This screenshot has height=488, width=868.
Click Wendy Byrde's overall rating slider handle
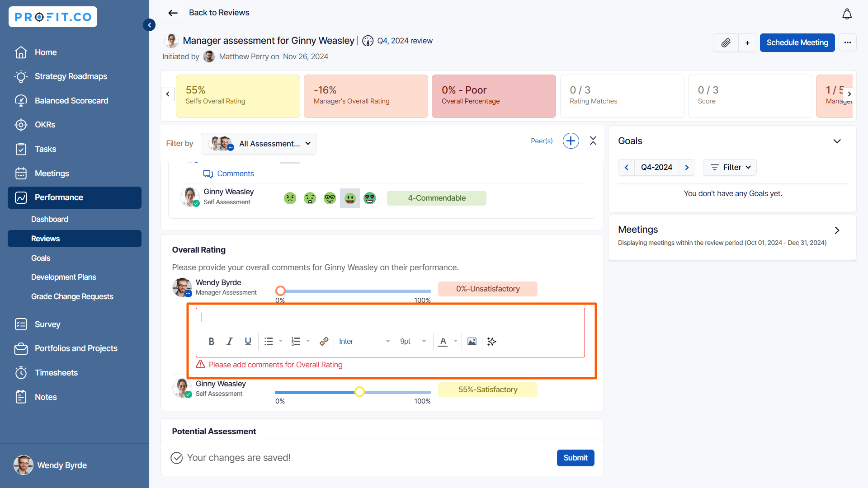point(280,291)
